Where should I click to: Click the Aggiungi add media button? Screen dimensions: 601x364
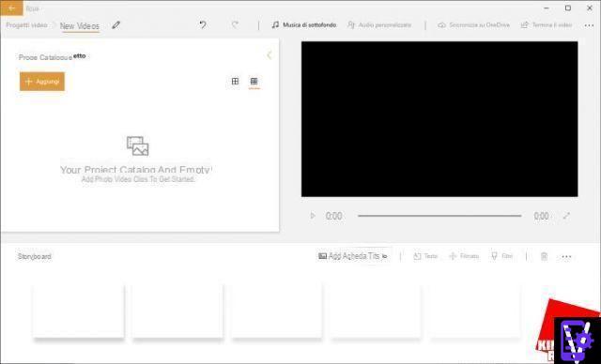42,82
